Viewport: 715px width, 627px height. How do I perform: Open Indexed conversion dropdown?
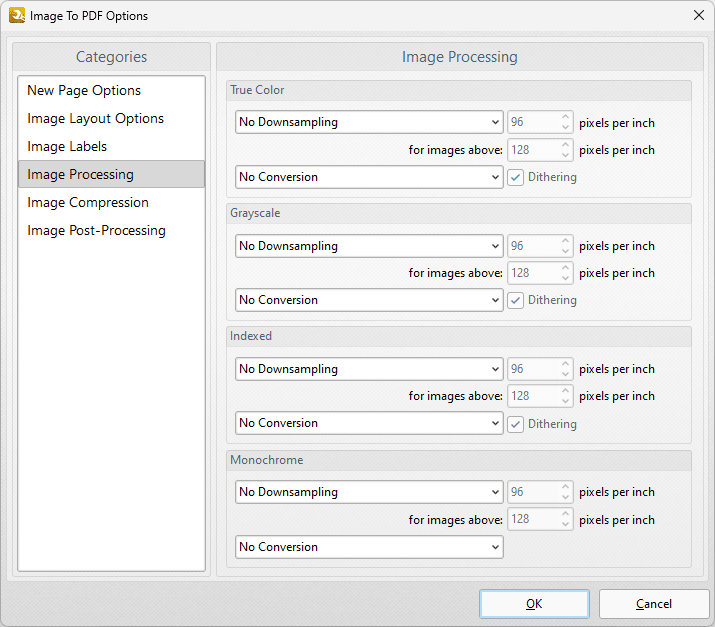pos(369,423)
